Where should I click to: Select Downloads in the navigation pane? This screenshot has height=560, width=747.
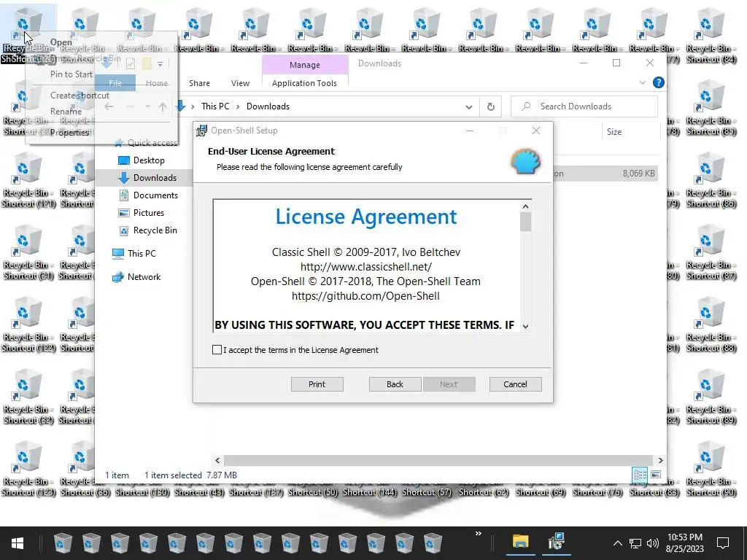[147, 178]
